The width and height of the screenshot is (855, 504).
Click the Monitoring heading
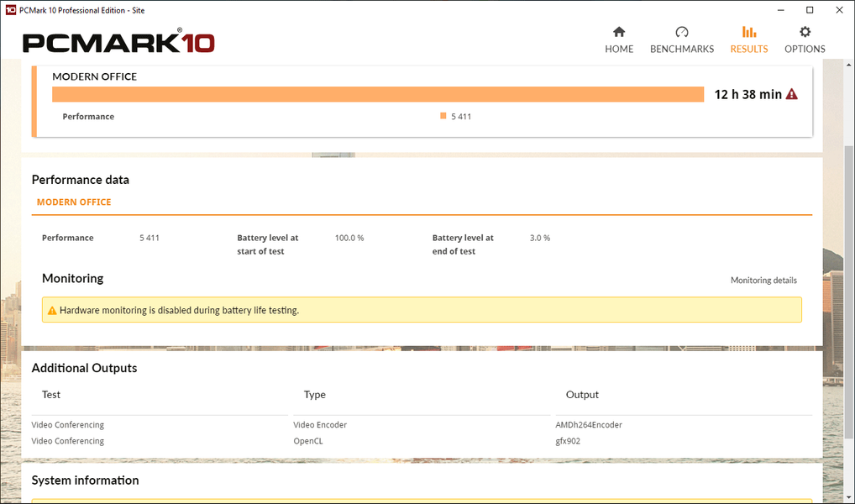tap(72, 278)
